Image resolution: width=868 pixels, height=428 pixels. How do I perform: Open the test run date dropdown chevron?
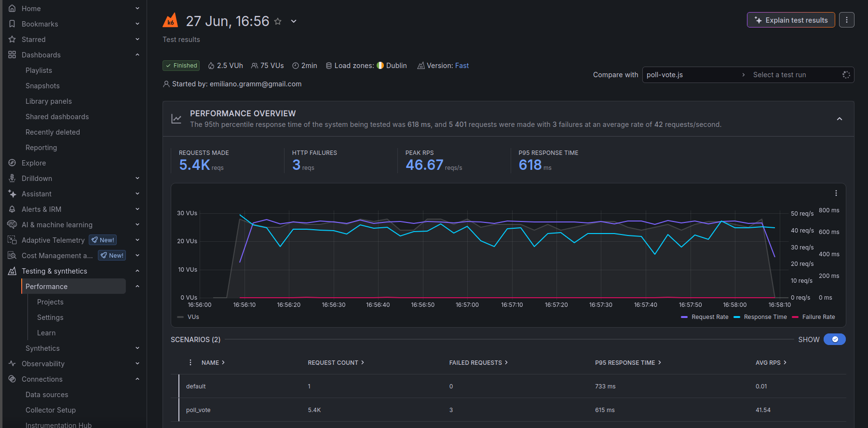tap(294, 21)
